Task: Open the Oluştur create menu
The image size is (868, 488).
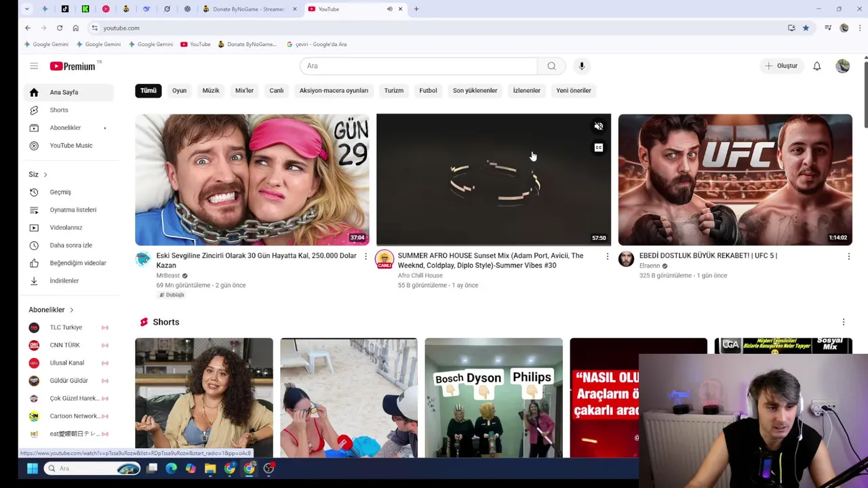Action: (781, 66)
